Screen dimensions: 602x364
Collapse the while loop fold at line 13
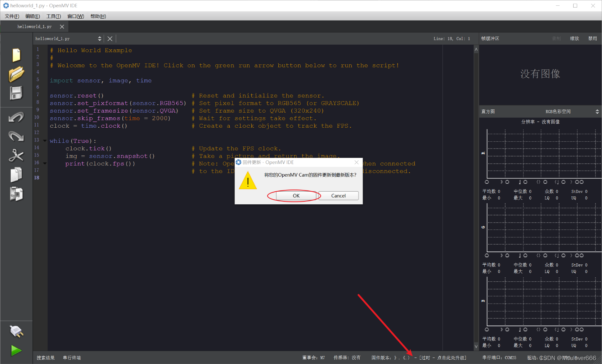(45, 141)
